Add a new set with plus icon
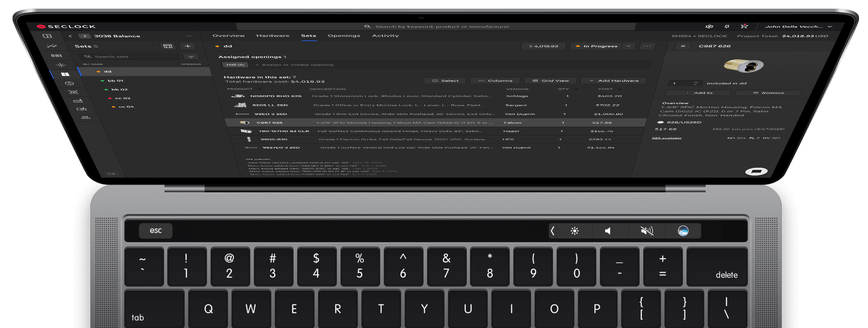Image resolution: width=868 pixels, height=328 pixels. 188,46
